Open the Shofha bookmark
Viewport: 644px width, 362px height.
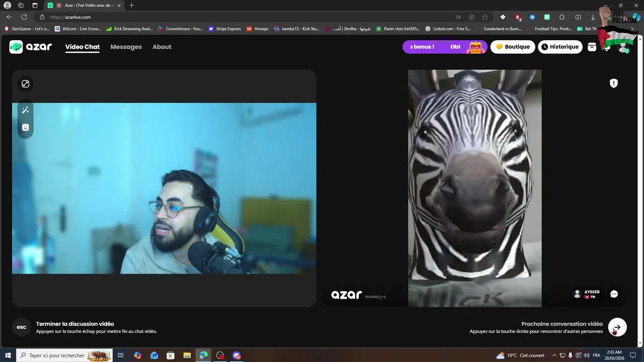(x=348, y=29)
